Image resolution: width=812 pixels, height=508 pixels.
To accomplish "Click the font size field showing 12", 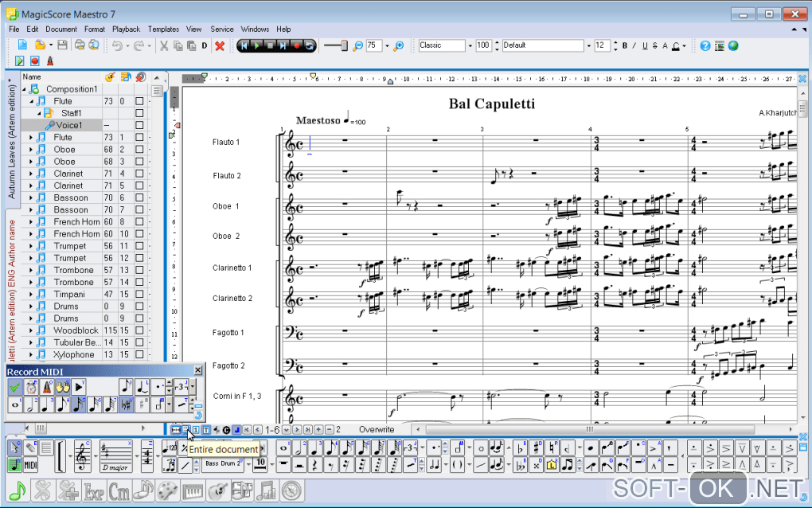I will [602, 45].
